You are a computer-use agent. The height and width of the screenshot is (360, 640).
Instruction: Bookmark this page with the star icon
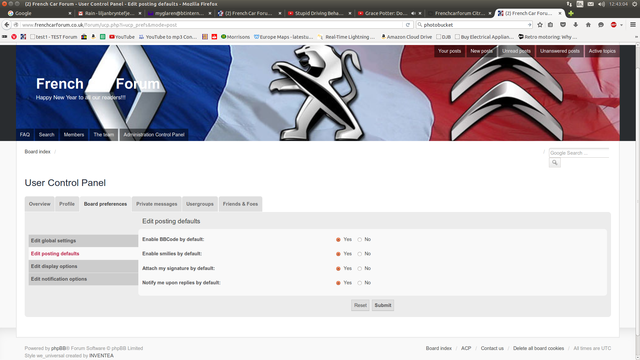540,25
